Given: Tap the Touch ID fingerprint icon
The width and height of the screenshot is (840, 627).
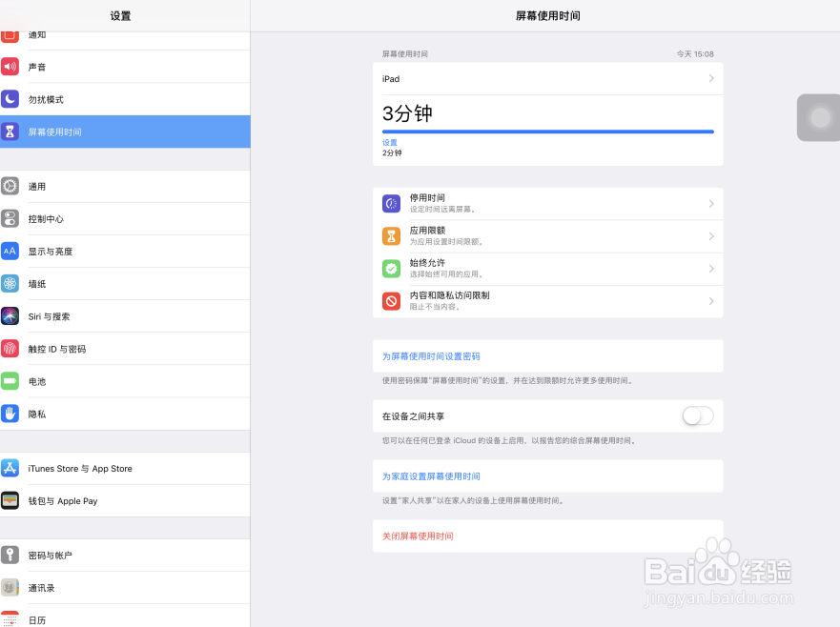Looking at the screenshot, I should (x=10, y=349).
